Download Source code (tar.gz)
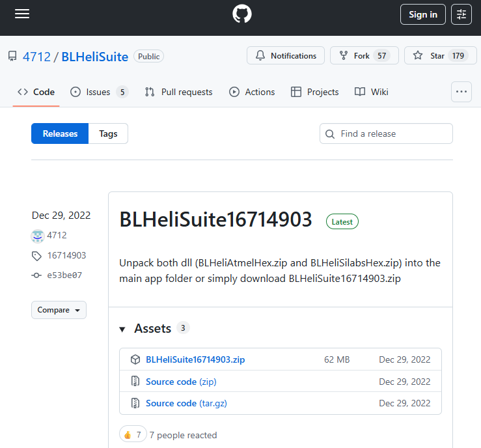Viewport: 481px width, 448px height. click(x=186, y=403)
